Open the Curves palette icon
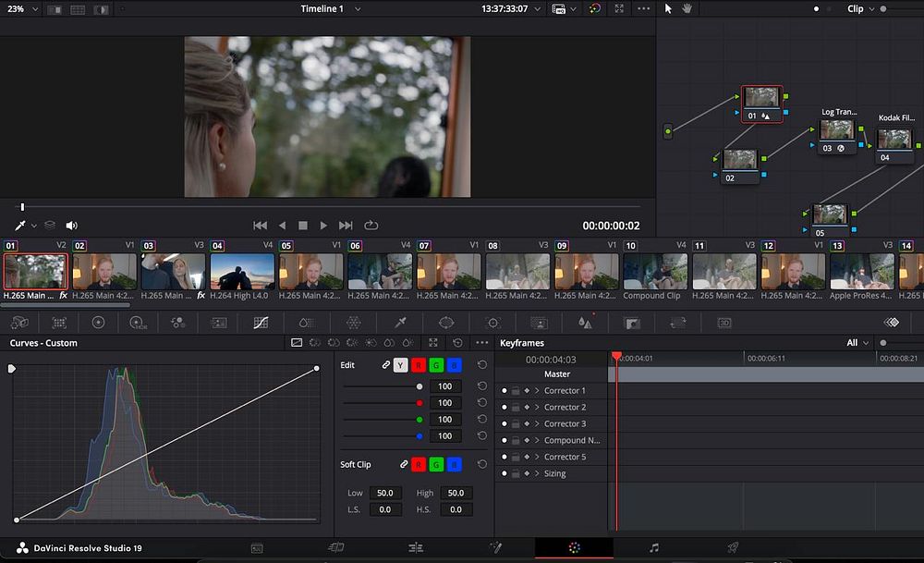The width and height of the screenshot is (924, 563). (261, 323)
